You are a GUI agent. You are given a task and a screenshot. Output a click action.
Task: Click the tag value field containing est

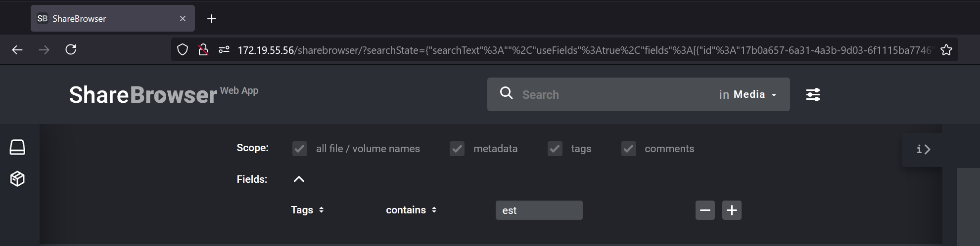tap(539, 210)
